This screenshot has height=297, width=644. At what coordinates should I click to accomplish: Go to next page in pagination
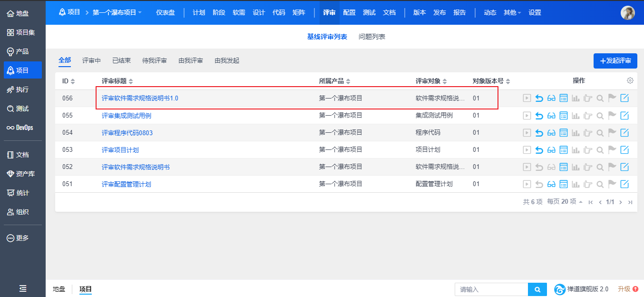point(621,202)
